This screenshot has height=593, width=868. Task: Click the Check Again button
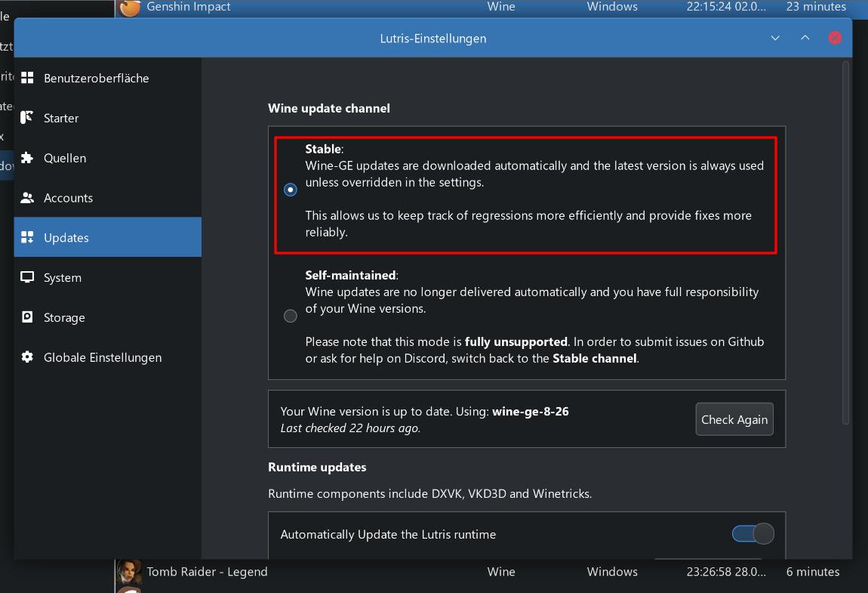[x=734, y=419]
